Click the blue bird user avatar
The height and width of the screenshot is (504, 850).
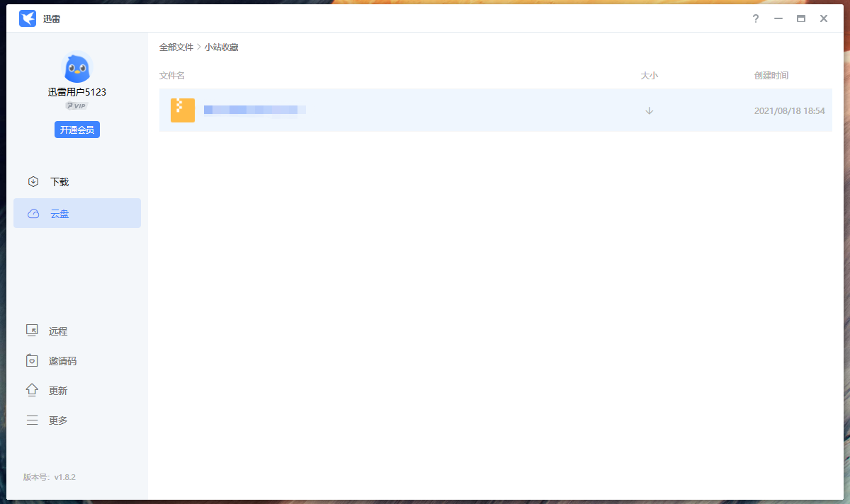pos(76,68)
